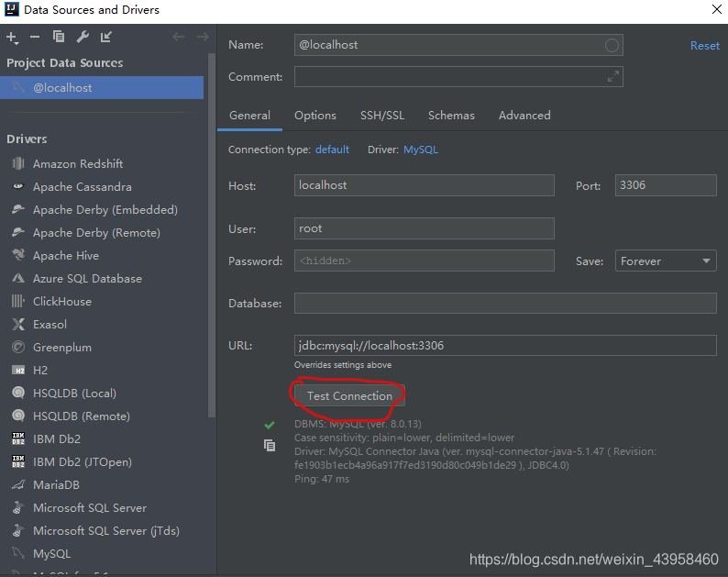Select the MariaDB driver
The height and width of the screenshot is (577, 728).
102,485
